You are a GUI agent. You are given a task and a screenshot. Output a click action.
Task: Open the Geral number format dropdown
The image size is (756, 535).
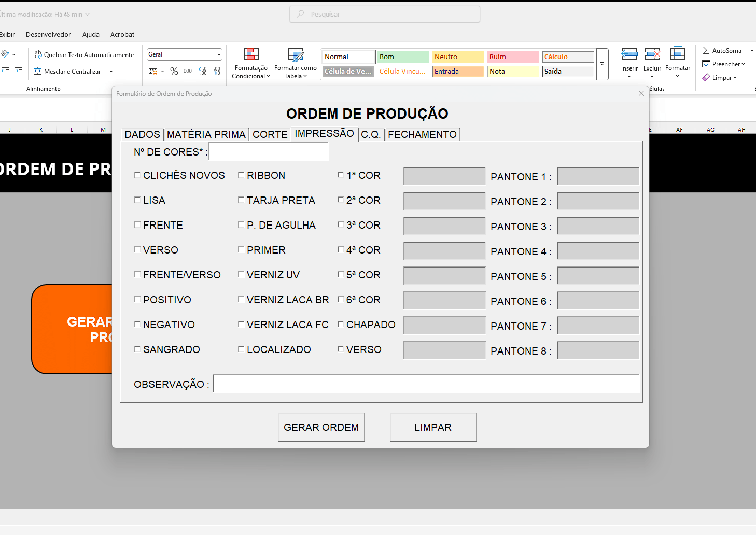(219, 54)
